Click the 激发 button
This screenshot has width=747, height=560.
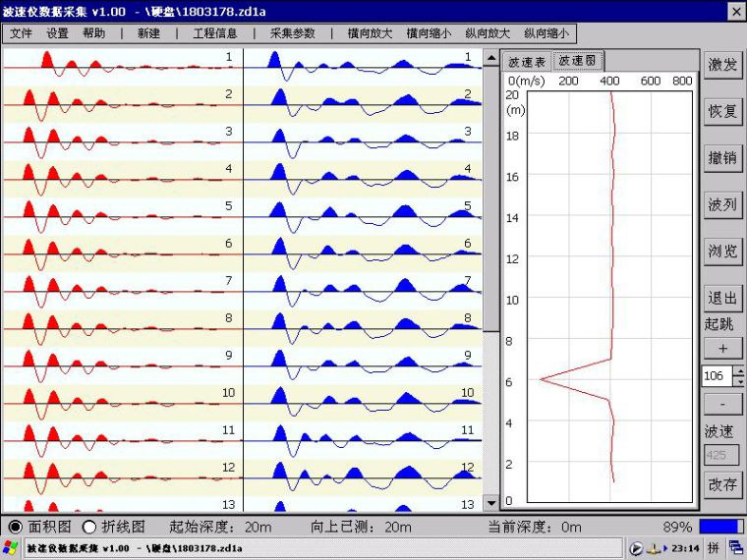[722, 65]
